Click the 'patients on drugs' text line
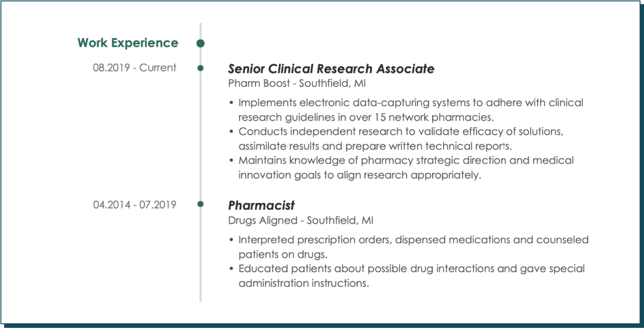 (283, 254)
